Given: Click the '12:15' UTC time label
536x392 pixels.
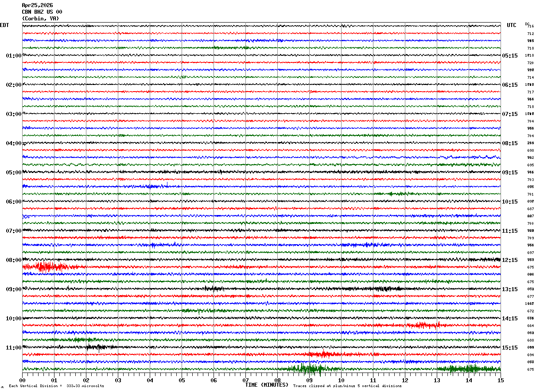Looking at the screenshot, I should coord(510,260).
